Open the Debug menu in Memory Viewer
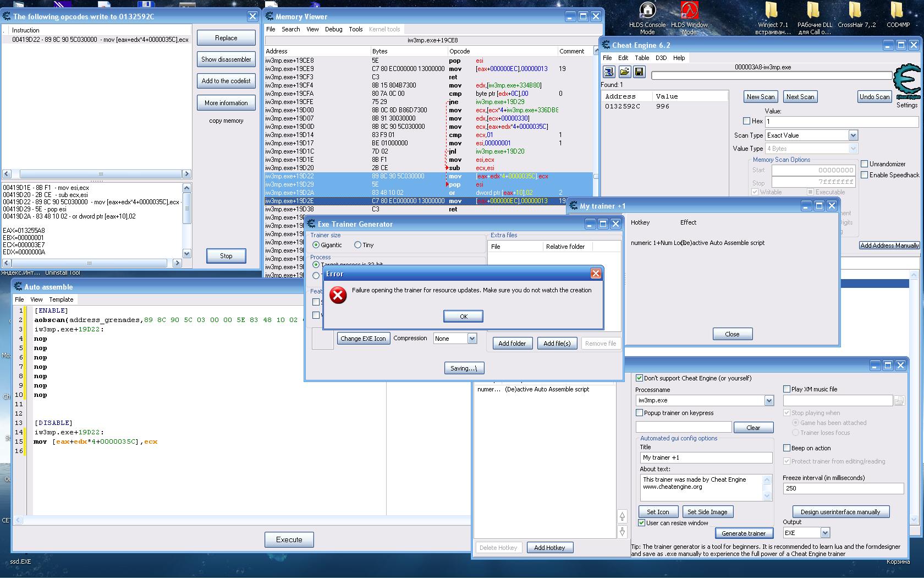Image resolution: width=924 pixels, height=578 pixels. pos(333,29)
